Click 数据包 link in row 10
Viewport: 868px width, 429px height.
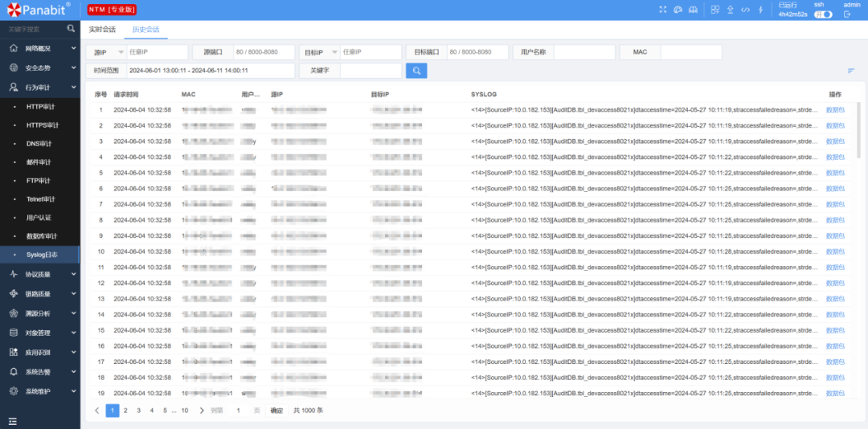[835, 252]
